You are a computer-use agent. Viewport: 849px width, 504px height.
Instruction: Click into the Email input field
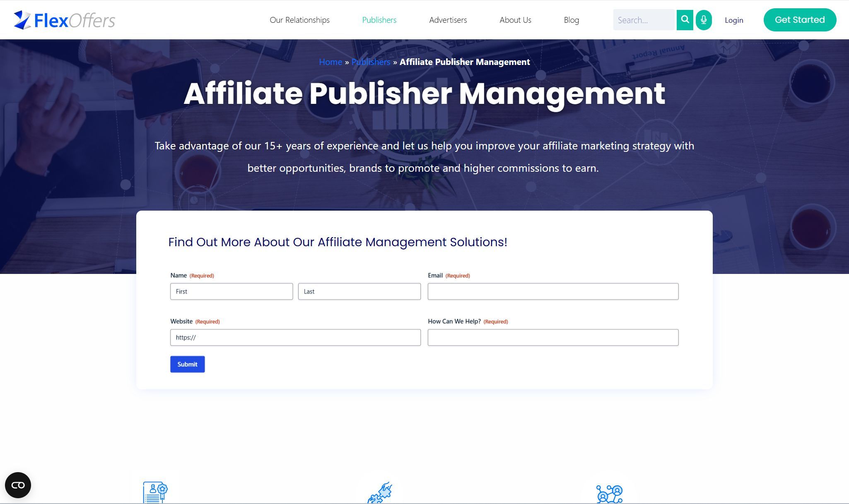coord(553,291)
